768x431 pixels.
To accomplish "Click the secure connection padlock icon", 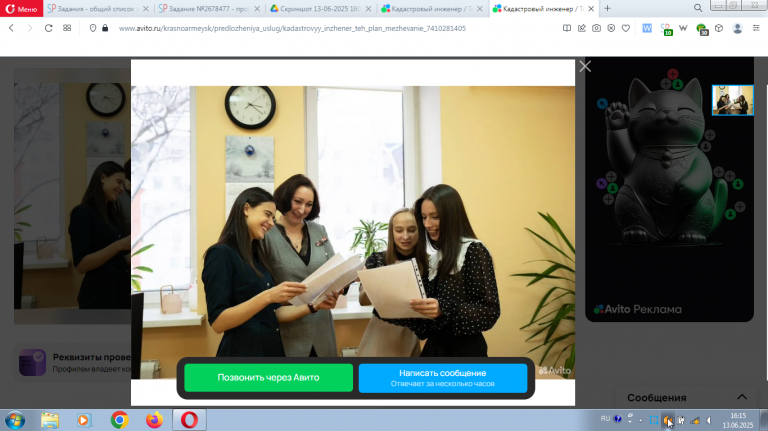I will coord(105,28).
